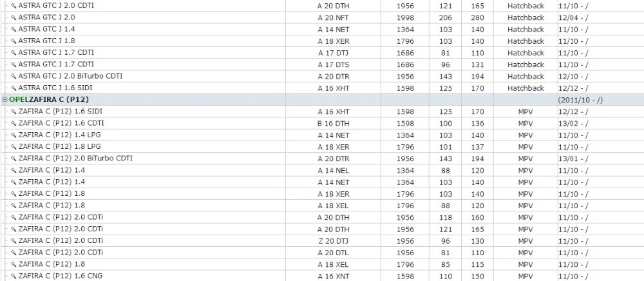
Task: Click magnifier icon of ZAFIRA C 2.0 CDTi 165 hp row
Action: click(x=14, y=229)
